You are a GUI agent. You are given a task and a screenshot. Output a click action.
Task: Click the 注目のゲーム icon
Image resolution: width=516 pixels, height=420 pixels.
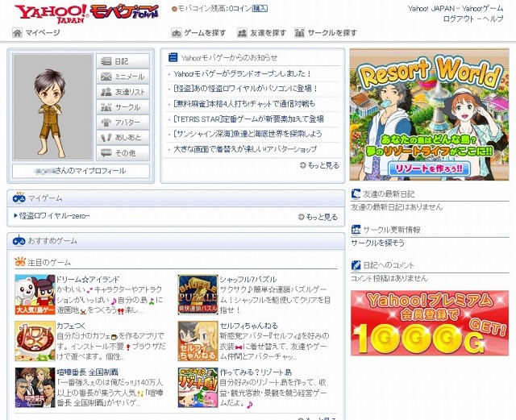click(x=20, y=262)
